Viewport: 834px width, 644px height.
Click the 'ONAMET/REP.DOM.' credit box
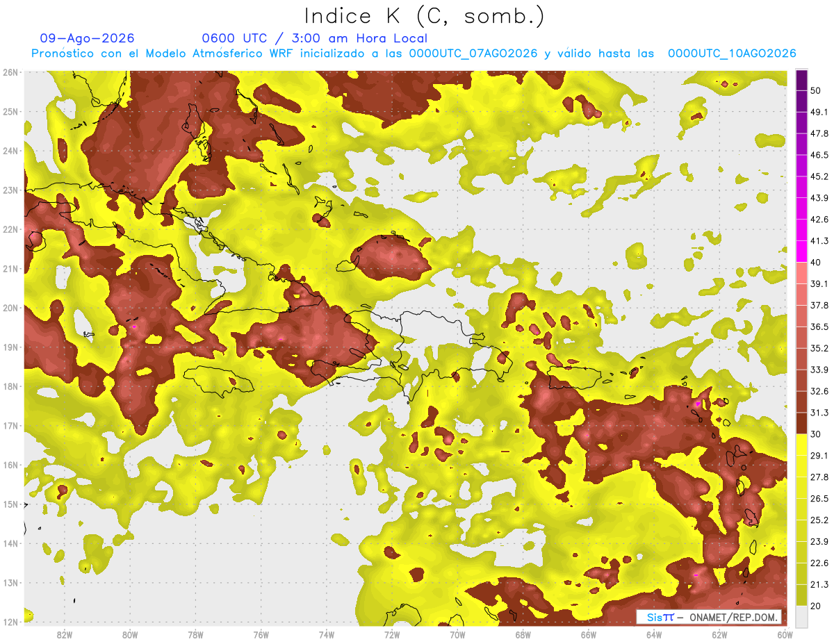(x=709, y=617)
